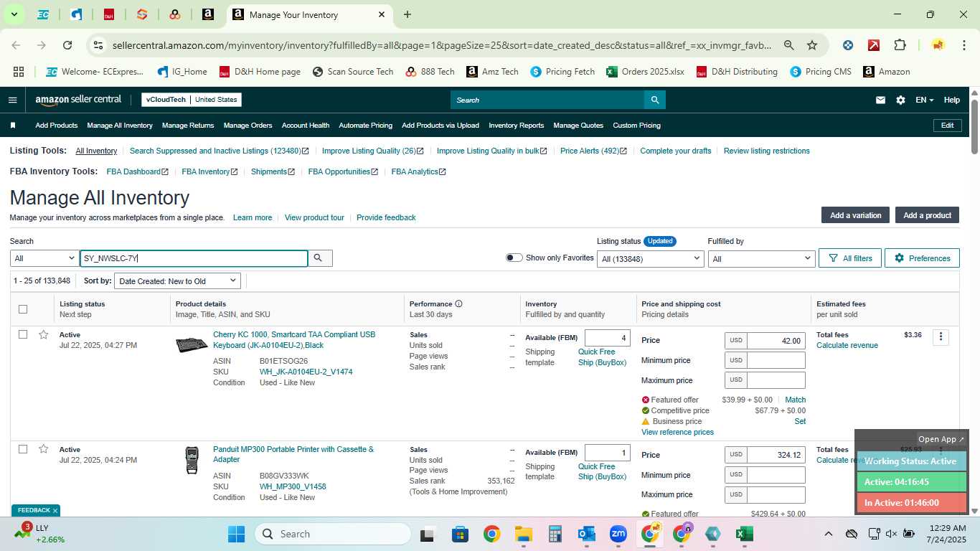The width and height of the screenshot is (980, 551).
Task: Click View reference prices link
Action: 677,432
